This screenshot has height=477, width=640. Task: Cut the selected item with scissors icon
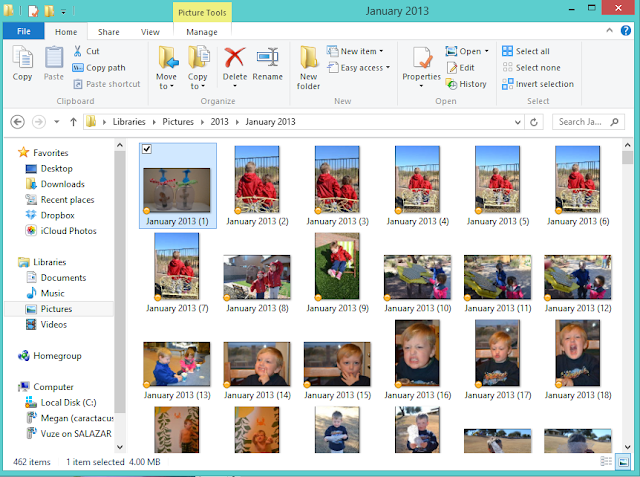(x=78, y=51)
